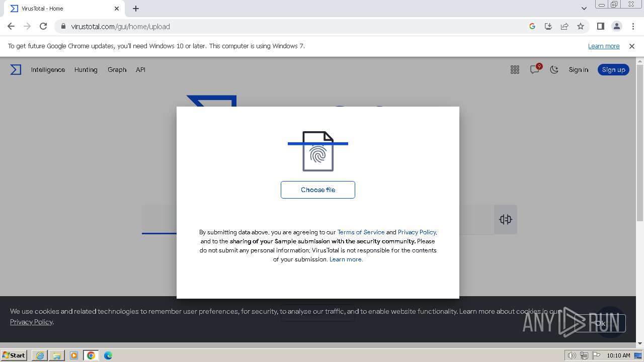This screenshot has height=362, width=644.
Task: Click the browser forward arrow
Action: (x=27, y=26)
